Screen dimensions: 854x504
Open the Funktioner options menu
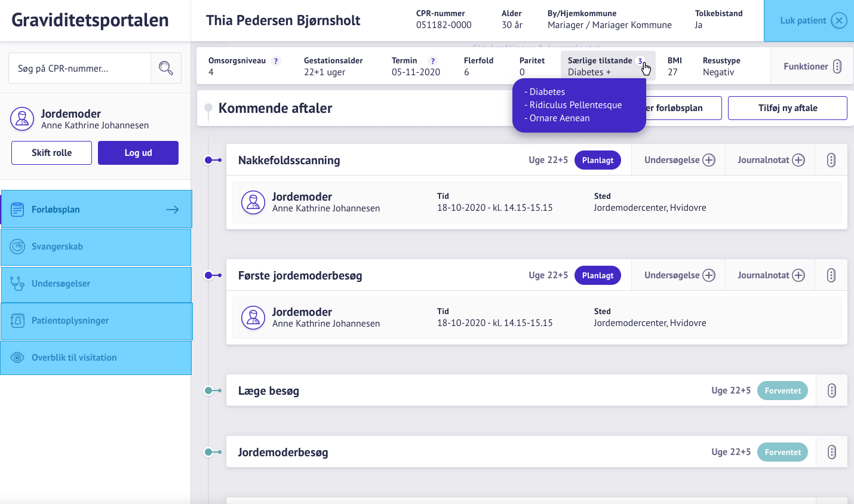point(837,66)
